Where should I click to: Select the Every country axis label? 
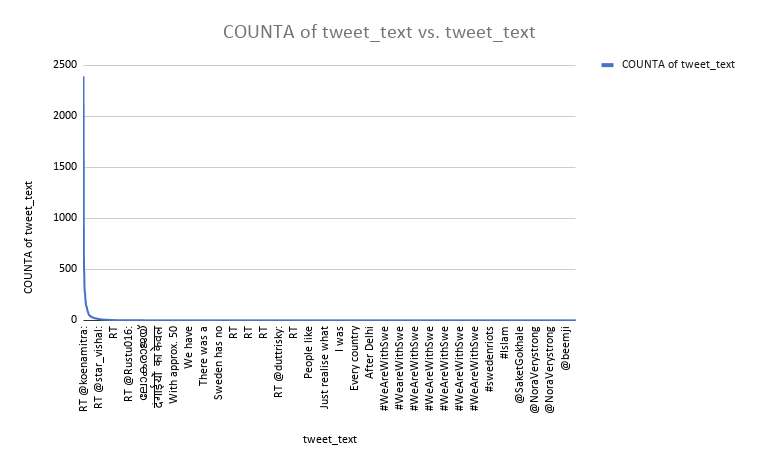tap(354, 357)
